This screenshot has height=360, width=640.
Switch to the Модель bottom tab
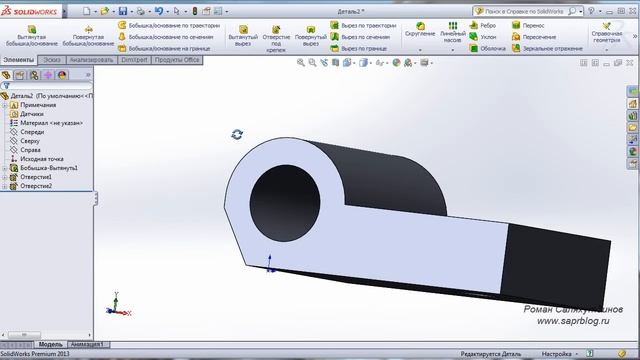(x=50, y=344)
